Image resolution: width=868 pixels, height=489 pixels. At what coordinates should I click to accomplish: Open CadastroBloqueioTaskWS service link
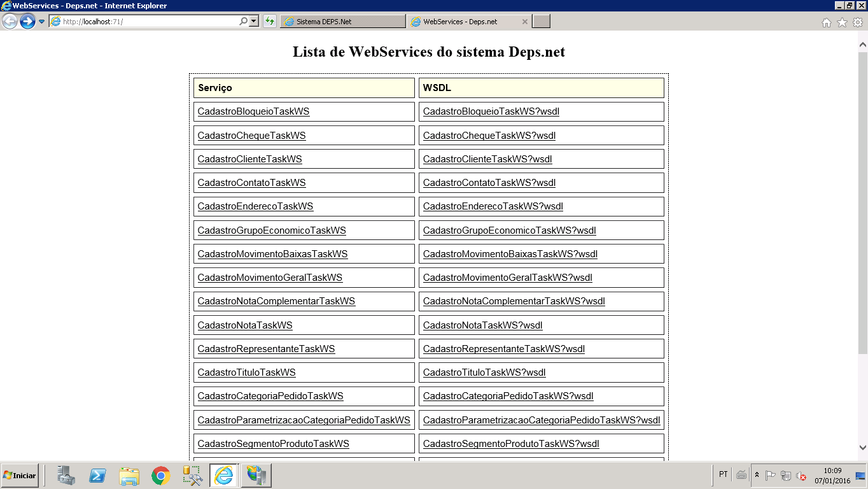point(253,111)
